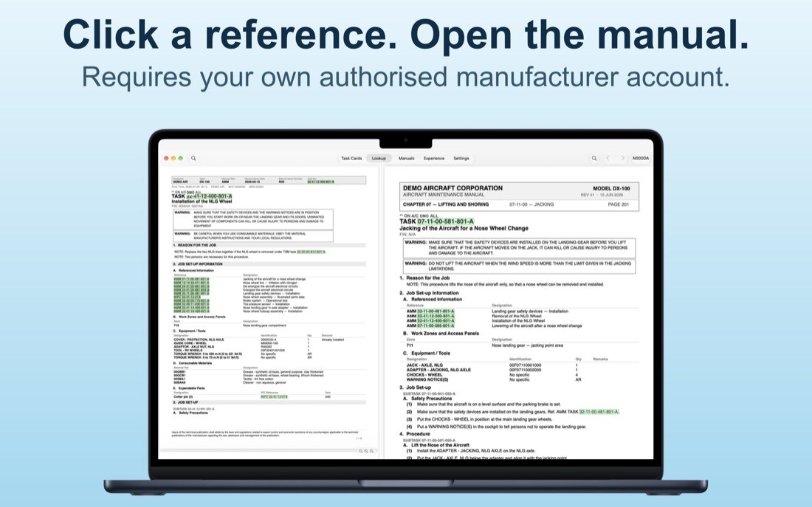Switch to the Manuals tab
The image size is (812, 507).
pos(407,159)
